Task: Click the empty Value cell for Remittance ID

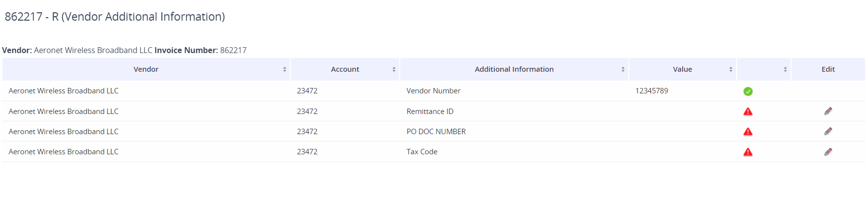Action: (683, 112)
